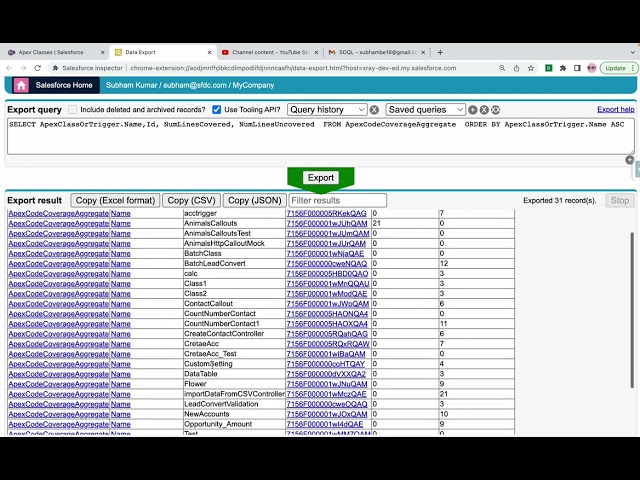
Task: Click the Stop button
Action: pyautogui.click(x=620, y=200)
